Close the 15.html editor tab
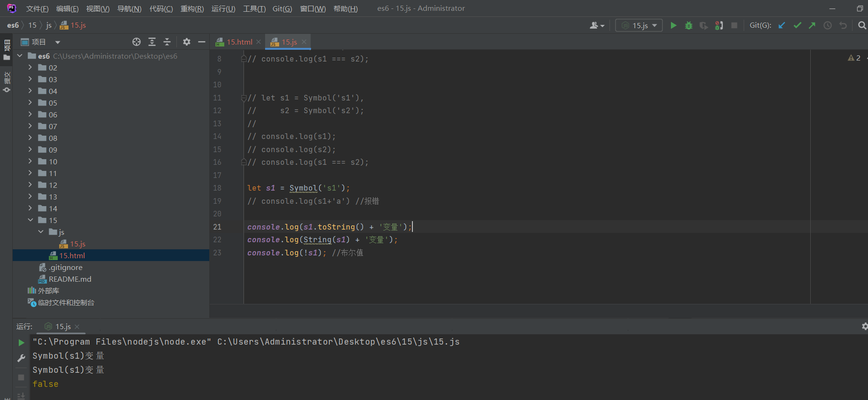 [x=259, y=42]
